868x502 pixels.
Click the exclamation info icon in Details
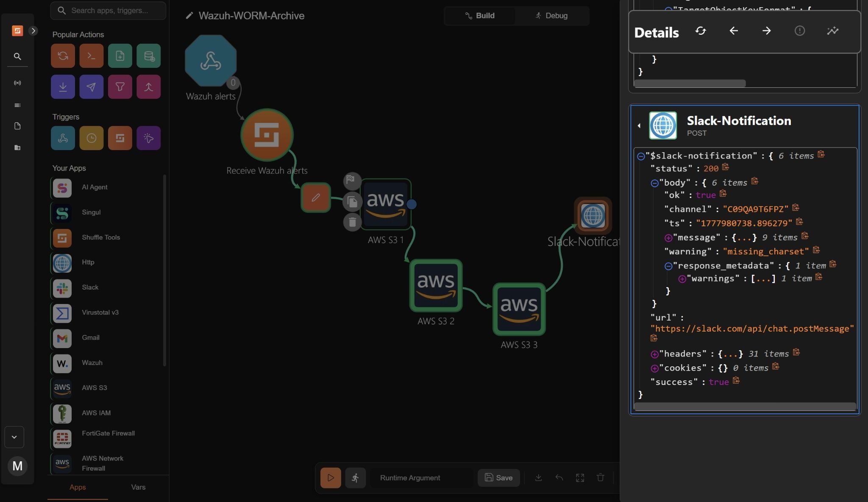coord(799,31)
